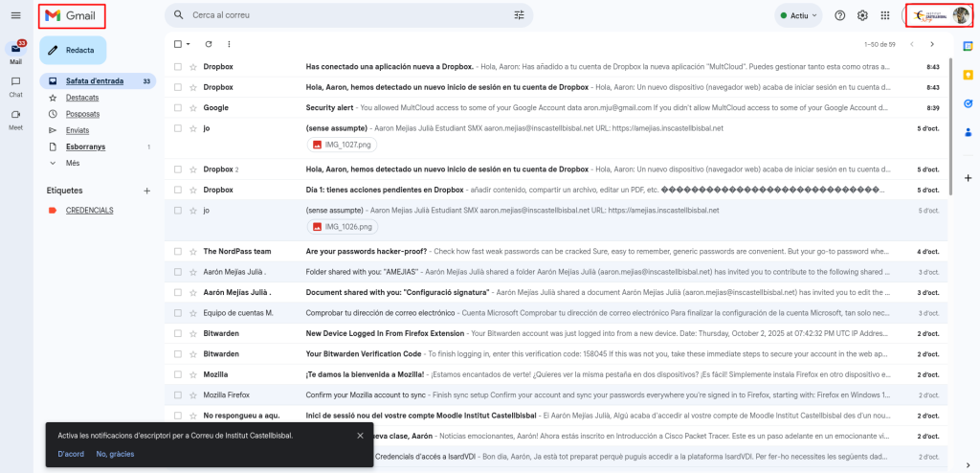Go to the Esborranys folder
The image size is (980, 473).
pos(85,146)
